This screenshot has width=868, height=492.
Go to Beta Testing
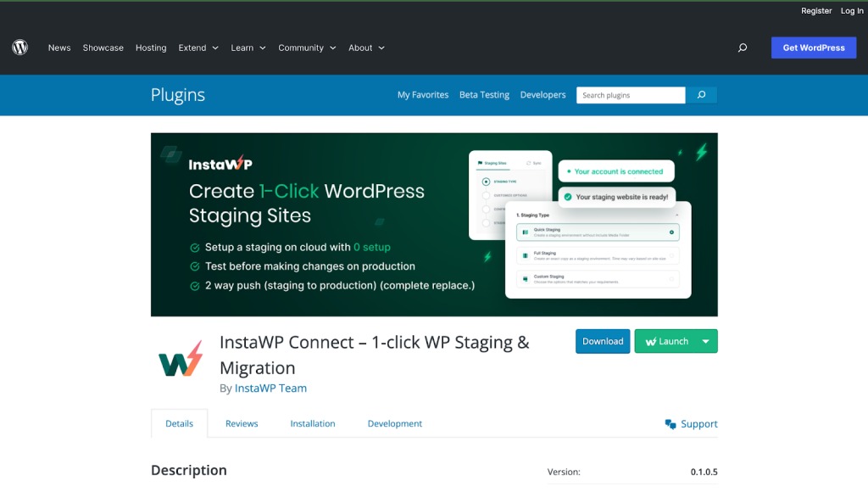pyautogui.click(x=484, y=95)
